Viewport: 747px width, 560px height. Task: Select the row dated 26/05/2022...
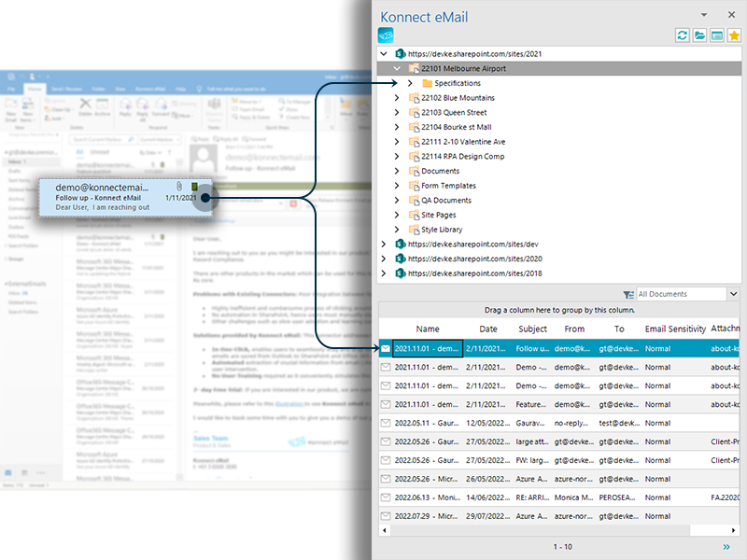[559, 479]
